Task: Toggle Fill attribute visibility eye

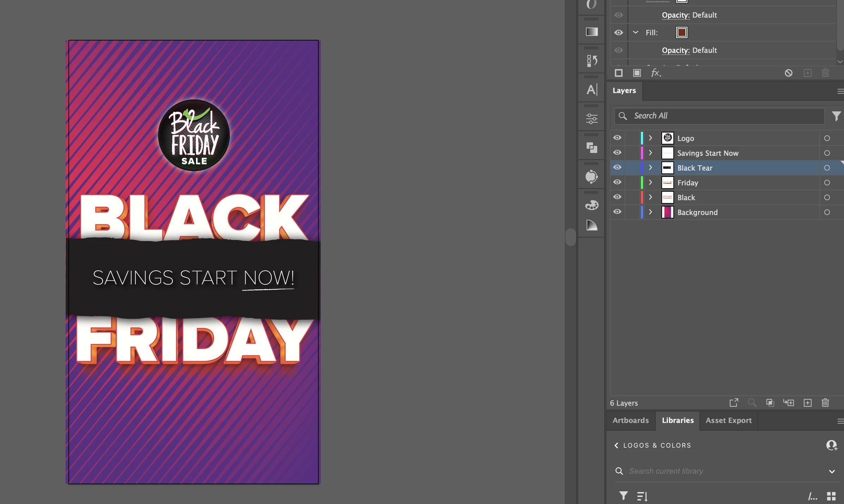Action: pos(618,32)
